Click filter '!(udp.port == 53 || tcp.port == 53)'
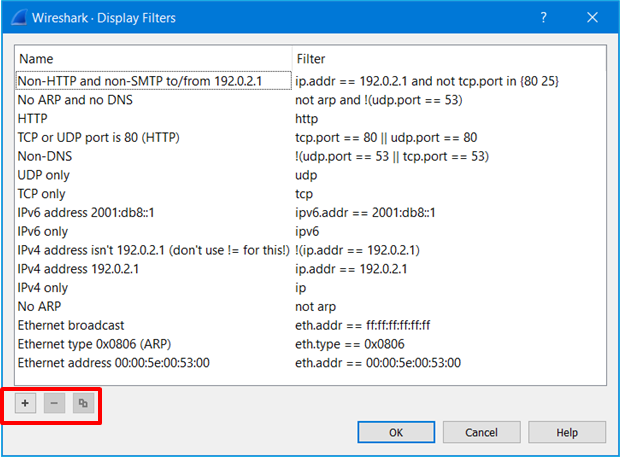620x457 pixels. [x=392, y=156]
